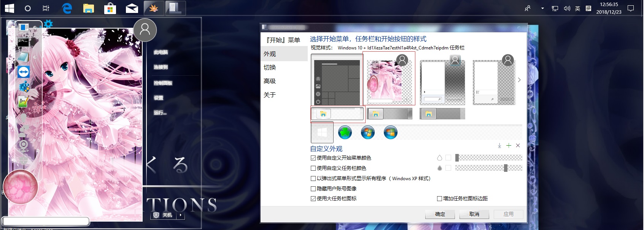Screen dimensions: 644x230
Task: Select the flat dark gray taskbar style
Action: point(442,114)
